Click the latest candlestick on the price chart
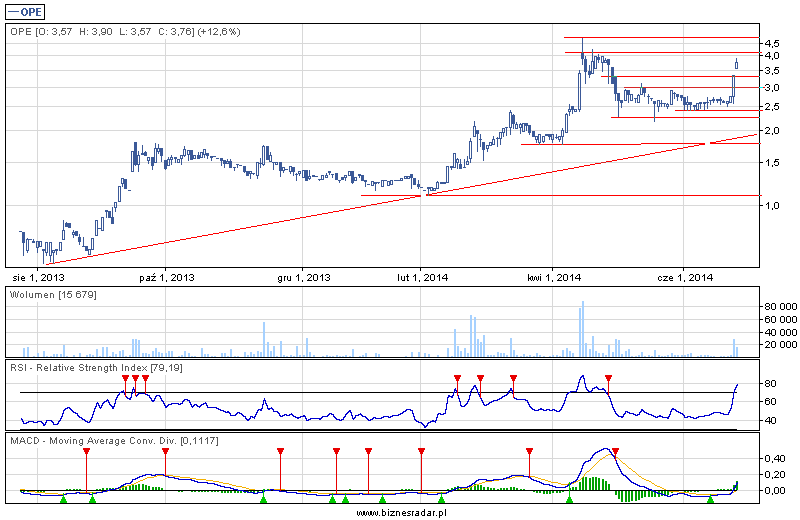Image resolution: width=800 pixels, height=520 pixels. click(x=737, y=63)
